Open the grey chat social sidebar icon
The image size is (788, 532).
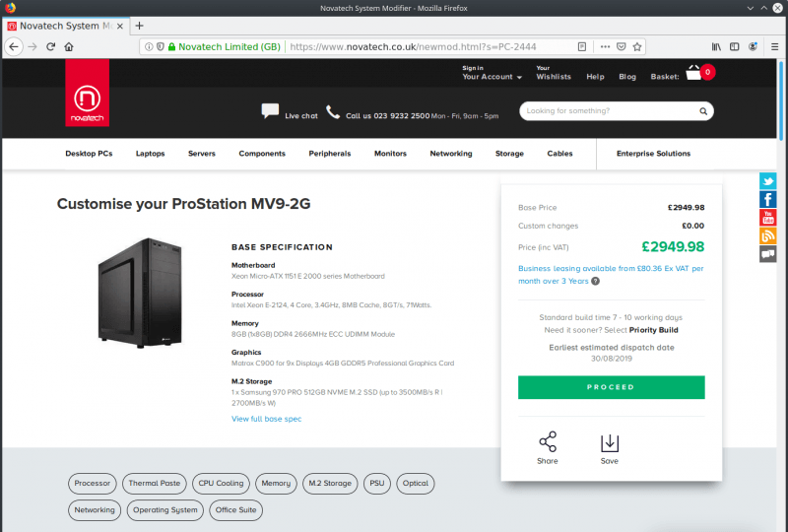(x=767, y=254)
